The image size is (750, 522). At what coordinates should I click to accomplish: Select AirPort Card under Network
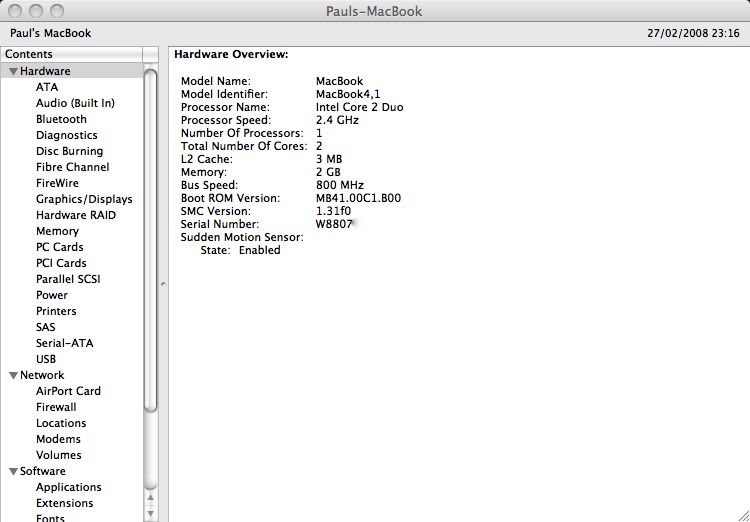68,391
